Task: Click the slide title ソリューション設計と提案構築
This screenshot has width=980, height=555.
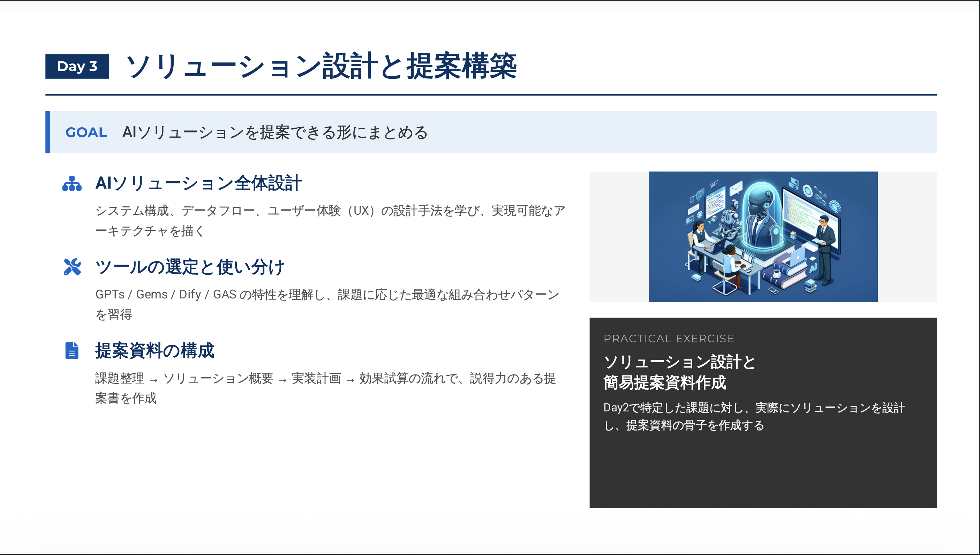Action: coord(321,66)
